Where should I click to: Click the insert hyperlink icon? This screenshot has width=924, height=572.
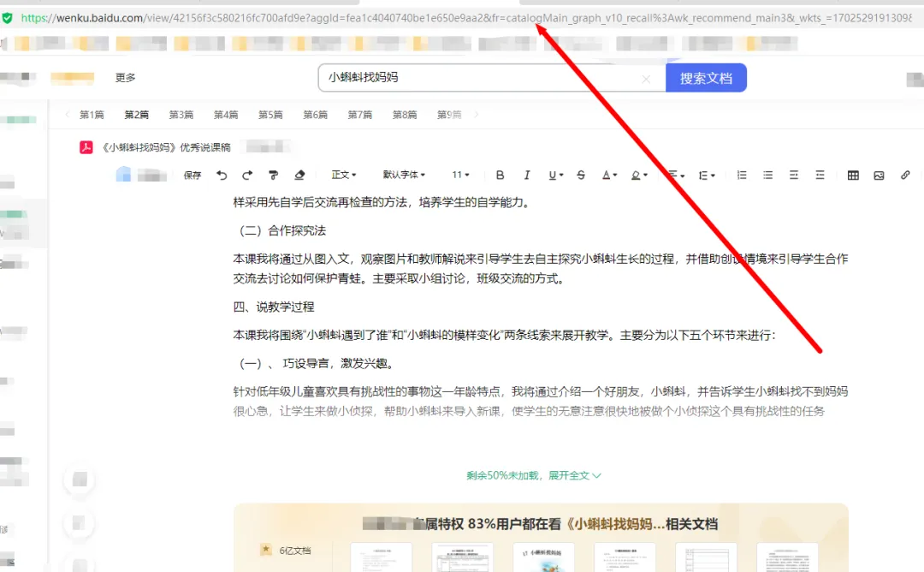pyautogui.click(x=905, y=175)
